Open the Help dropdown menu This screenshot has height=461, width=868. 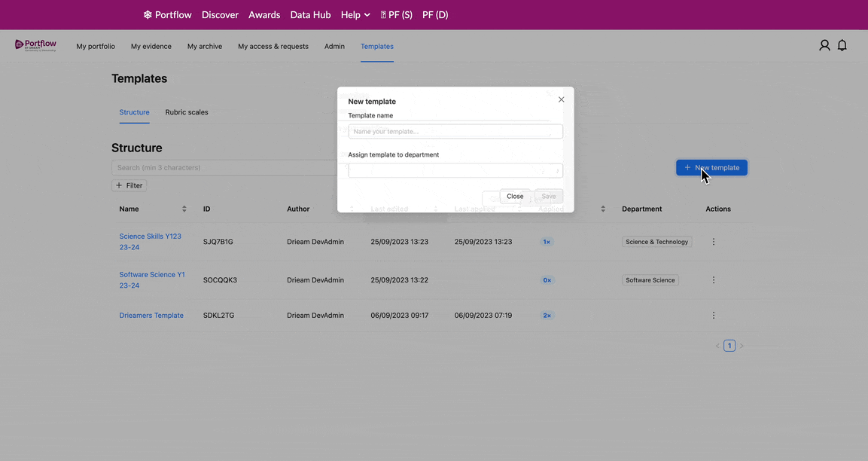355,14
